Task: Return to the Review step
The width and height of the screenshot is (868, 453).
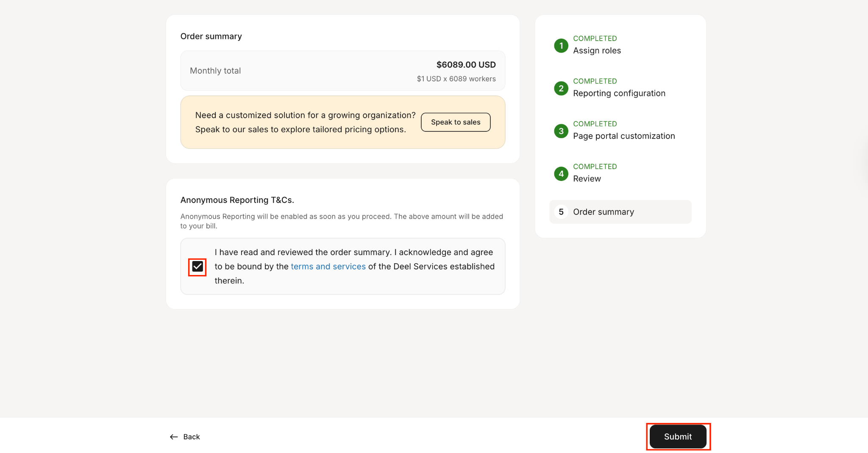Action: tap(587, 179)
